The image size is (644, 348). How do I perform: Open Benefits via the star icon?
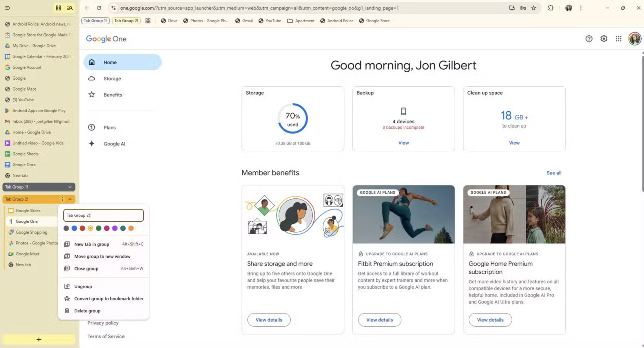pos(91,95)
